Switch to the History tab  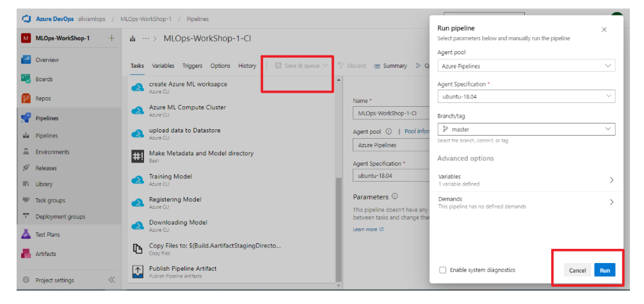tap(247, 66)
